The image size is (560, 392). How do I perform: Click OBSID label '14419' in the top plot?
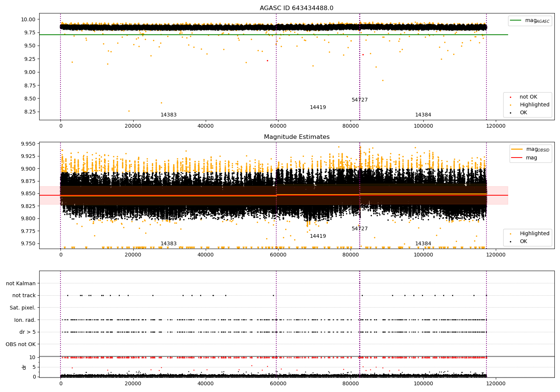click(318, 108)
